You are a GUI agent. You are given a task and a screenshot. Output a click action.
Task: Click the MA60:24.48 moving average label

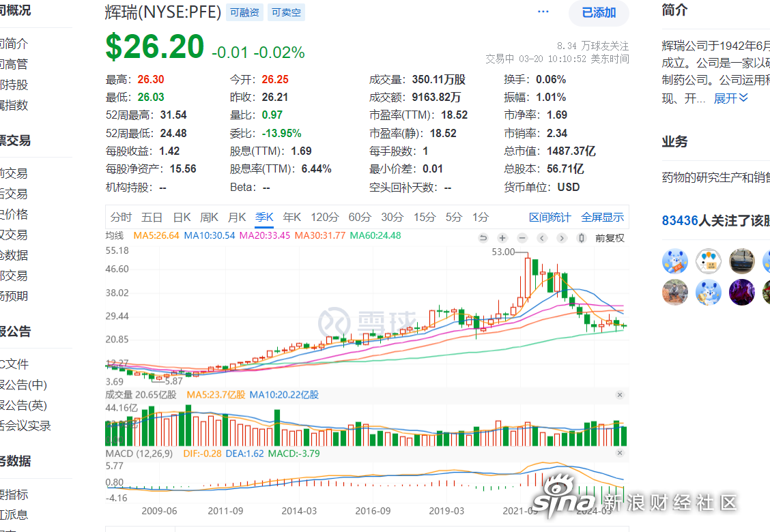pos(375,235)
